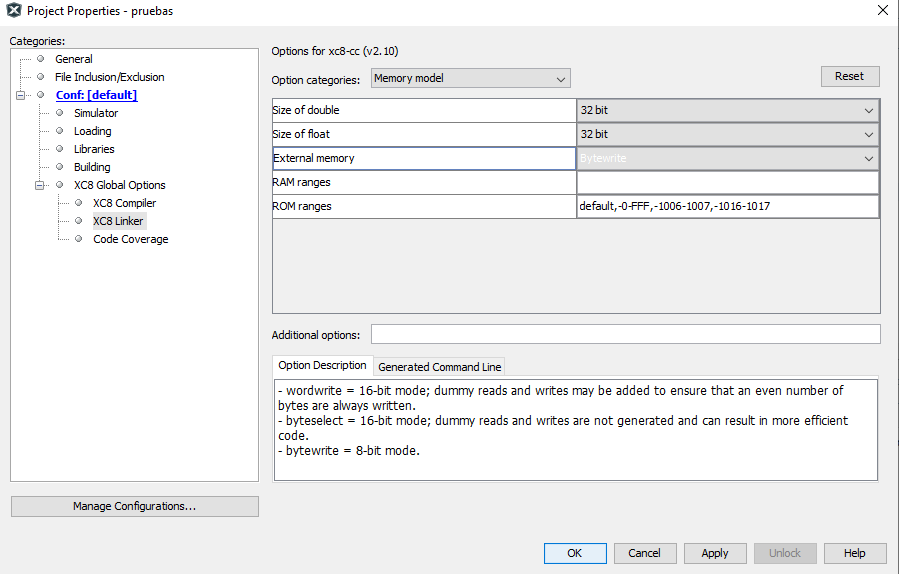Close the Project Properties window
The width and height of the screenshot is (899, 574).
coord(883,10)
